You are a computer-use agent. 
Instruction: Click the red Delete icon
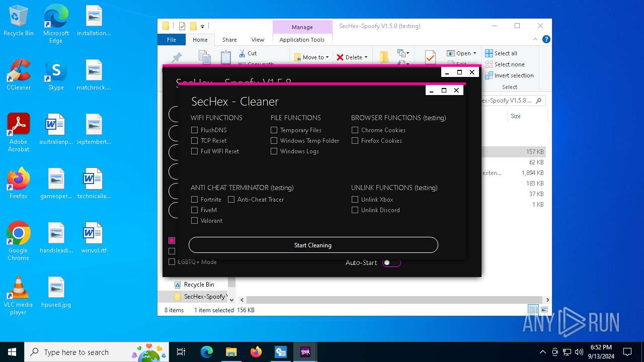coord(340,57)
